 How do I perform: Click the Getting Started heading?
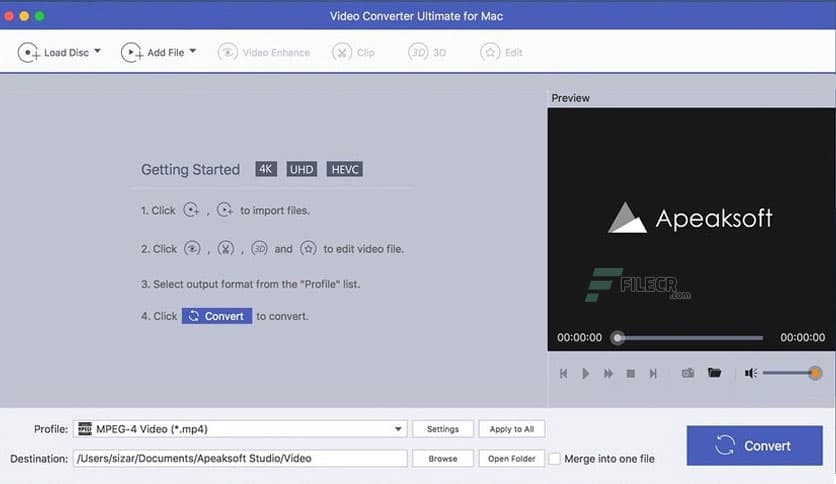190,170
